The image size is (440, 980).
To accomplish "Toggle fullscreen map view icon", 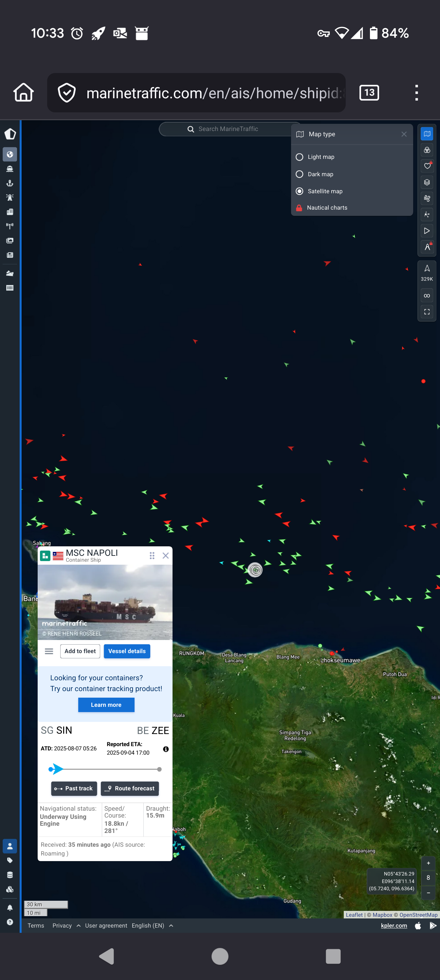I will point(427,312).
